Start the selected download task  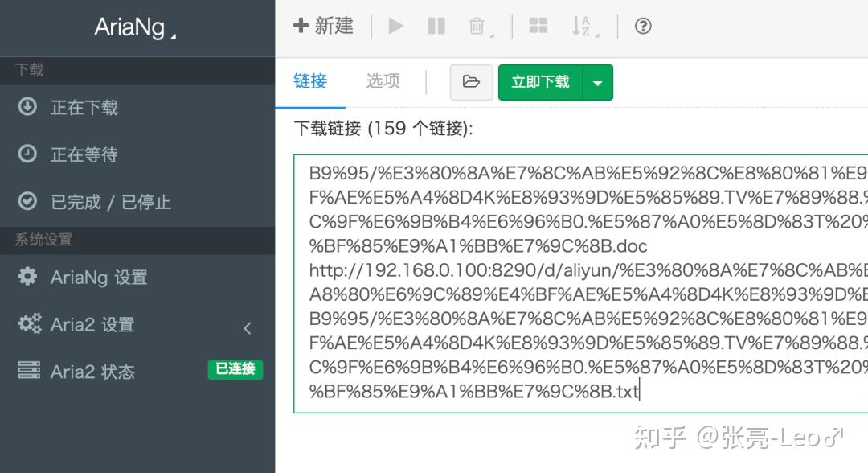pos(395,25)
